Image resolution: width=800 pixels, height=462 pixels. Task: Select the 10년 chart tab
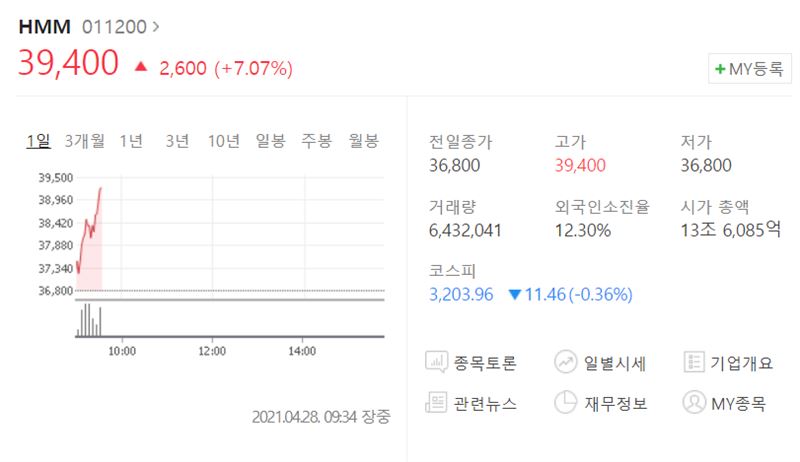click(x=223, y=141)
